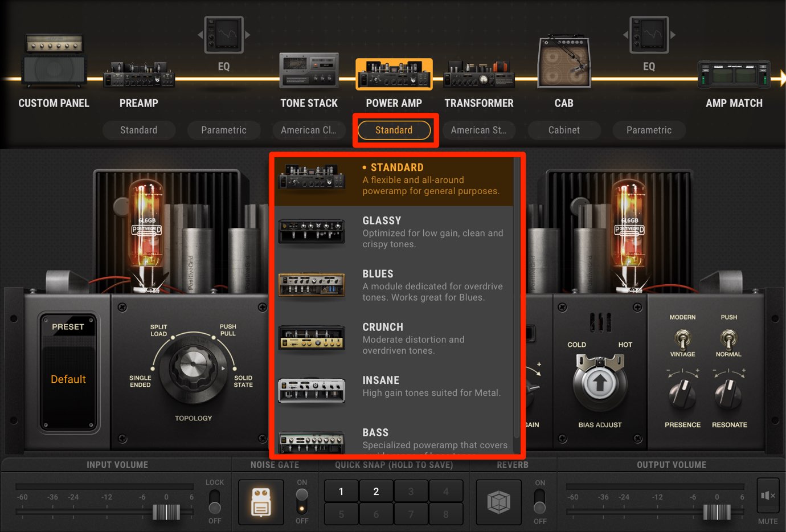Screen dimensions: 786x532
Task: Choose the Crunch power amp option
Action: pyautogui.click(x=394, y=338)
